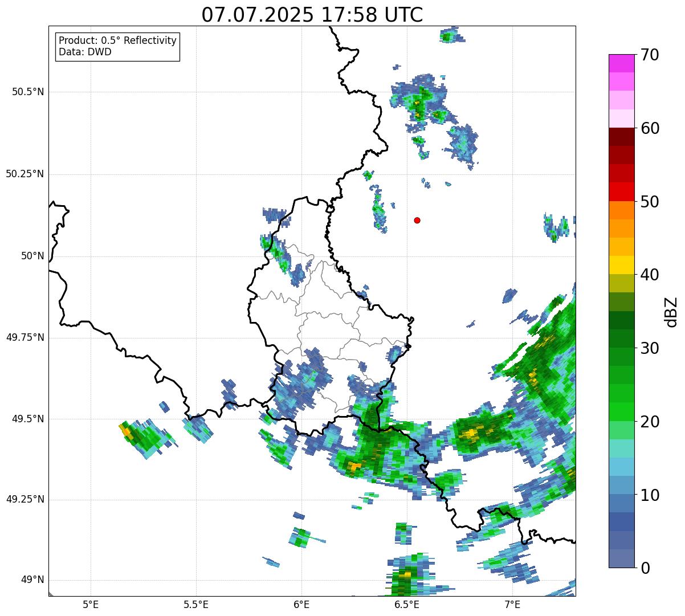Click the 50.25°N latitude label
685x616 pixels.
click(25, 174)
